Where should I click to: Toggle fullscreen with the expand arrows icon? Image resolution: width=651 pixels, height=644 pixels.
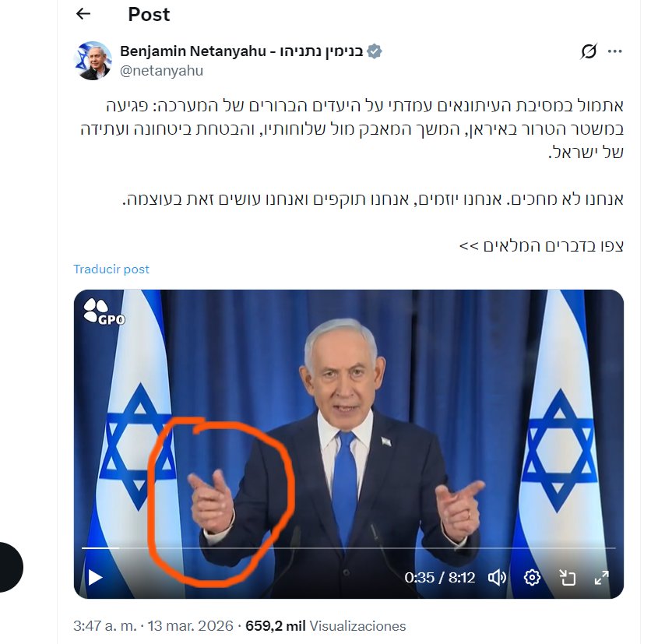[601, 577]
